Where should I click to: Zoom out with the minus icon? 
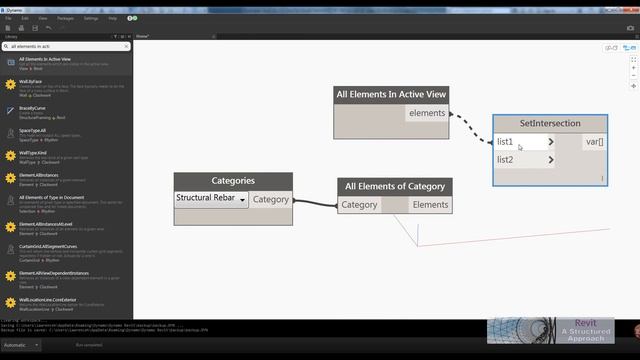point(633,76)
